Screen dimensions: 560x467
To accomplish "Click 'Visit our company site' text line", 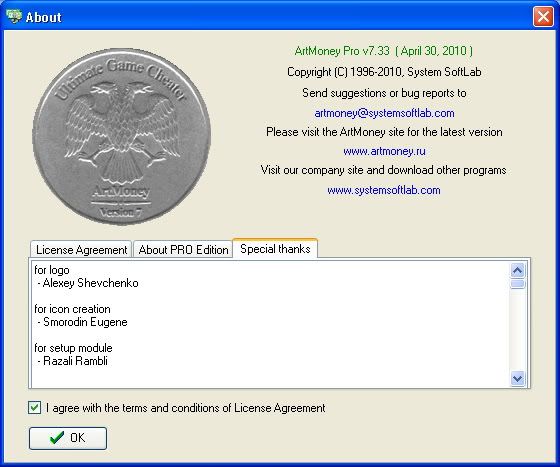I will point(384,170).
